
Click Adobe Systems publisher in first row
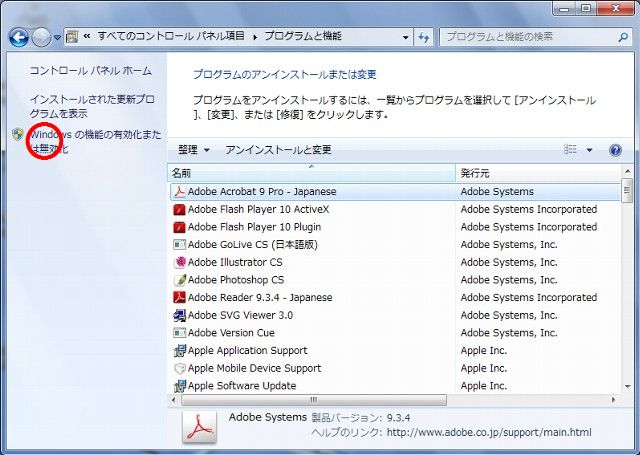497,192
